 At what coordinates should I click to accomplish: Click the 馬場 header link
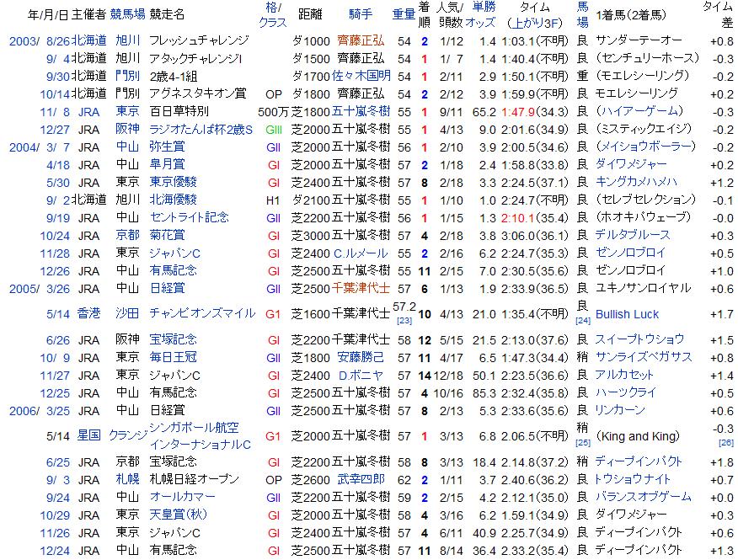[x=583, y=14]
